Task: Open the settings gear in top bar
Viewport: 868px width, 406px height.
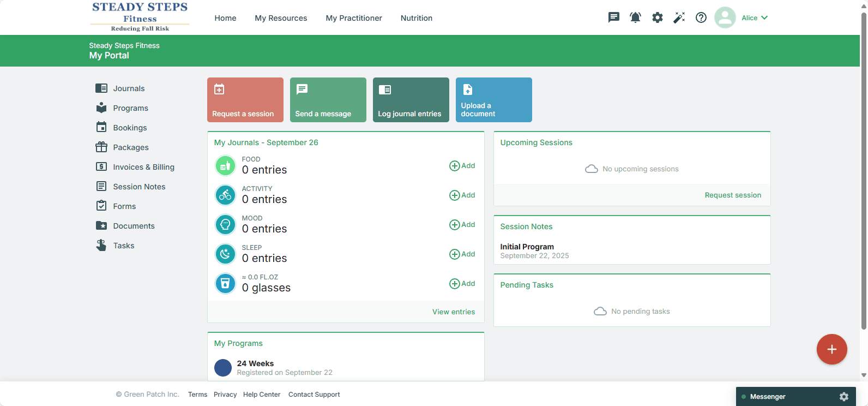Action: point(658,17)
